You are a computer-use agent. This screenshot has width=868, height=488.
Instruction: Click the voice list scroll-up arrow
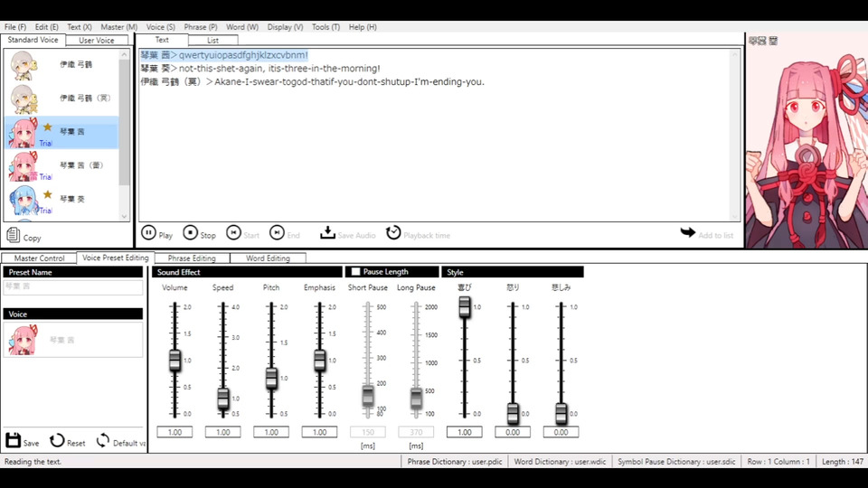(x=124, y=53)
